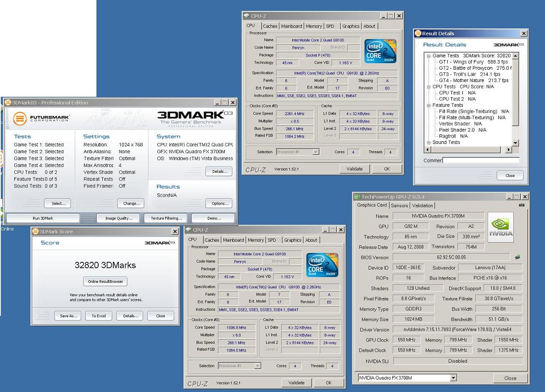Click Change... button under Settings
545x392 pixels.
point(131,203)
